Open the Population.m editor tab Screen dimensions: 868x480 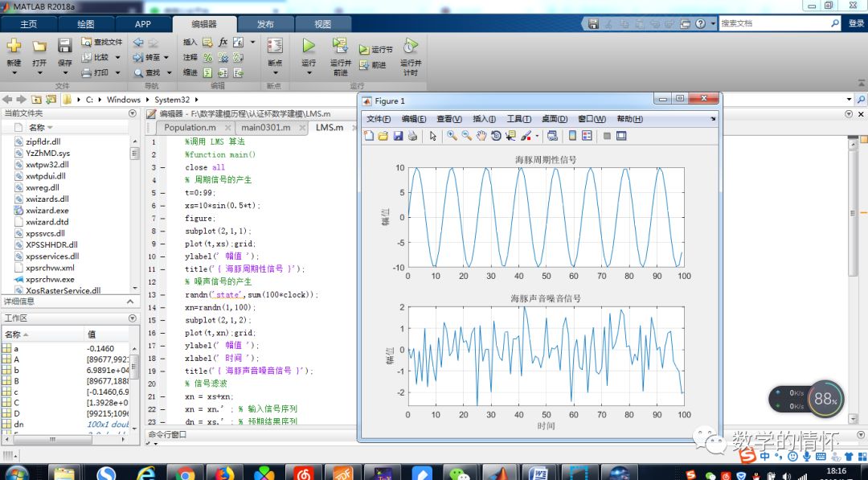190,127
